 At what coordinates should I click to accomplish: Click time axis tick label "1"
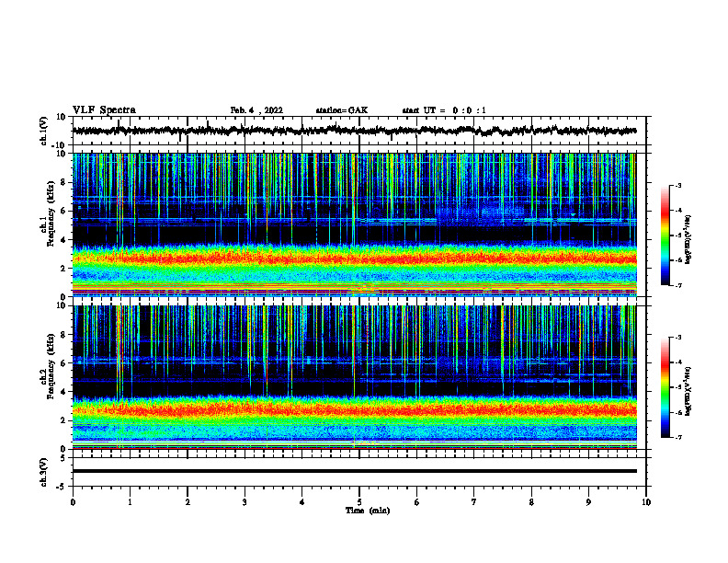pyautogui.click(x=130, y=502)
